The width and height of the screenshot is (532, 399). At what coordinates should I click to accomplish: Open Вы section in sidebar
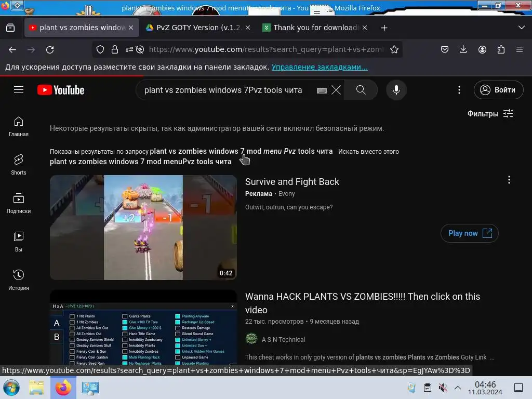19,242
